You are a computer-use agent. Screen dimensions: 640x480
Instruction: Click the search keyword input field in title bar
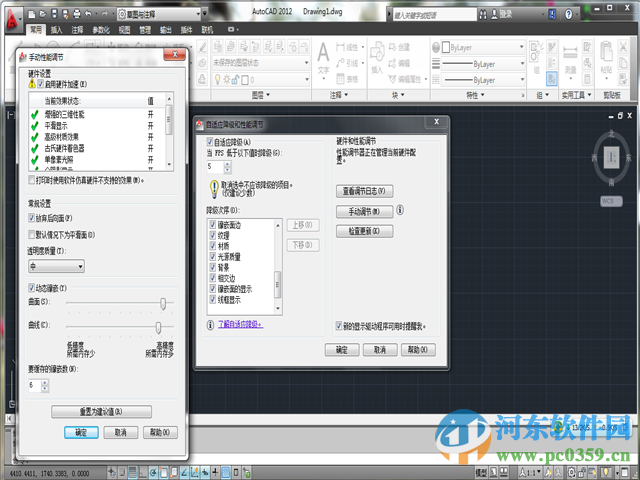434,15
